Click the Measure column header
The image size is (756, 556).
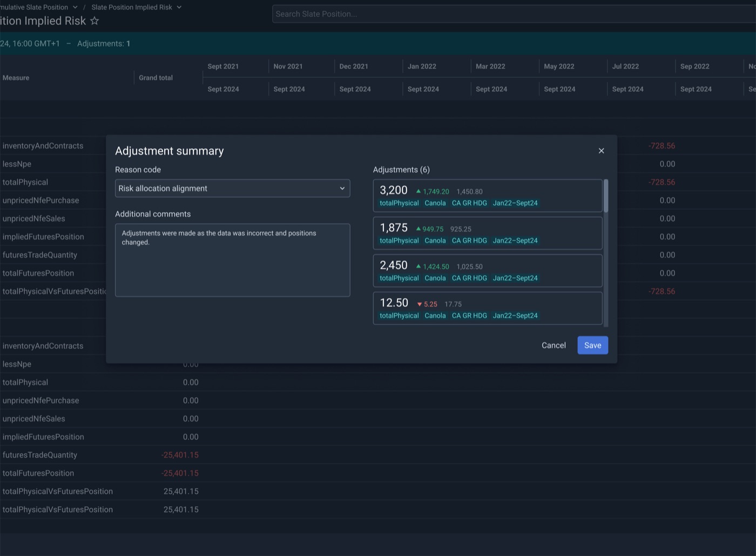[x=16, y=78]
